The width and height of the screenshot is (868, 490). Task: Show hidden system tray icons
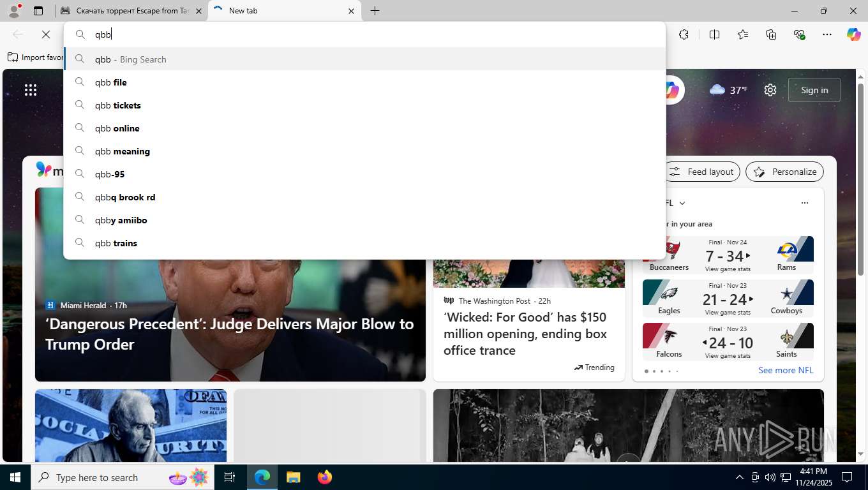coord(740,477)
